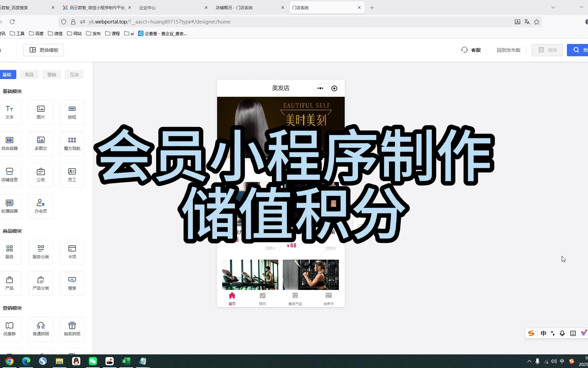Viewport: 588px width, 368px height.
Task: Open 客服 customer service
Action: pos(471,50)
